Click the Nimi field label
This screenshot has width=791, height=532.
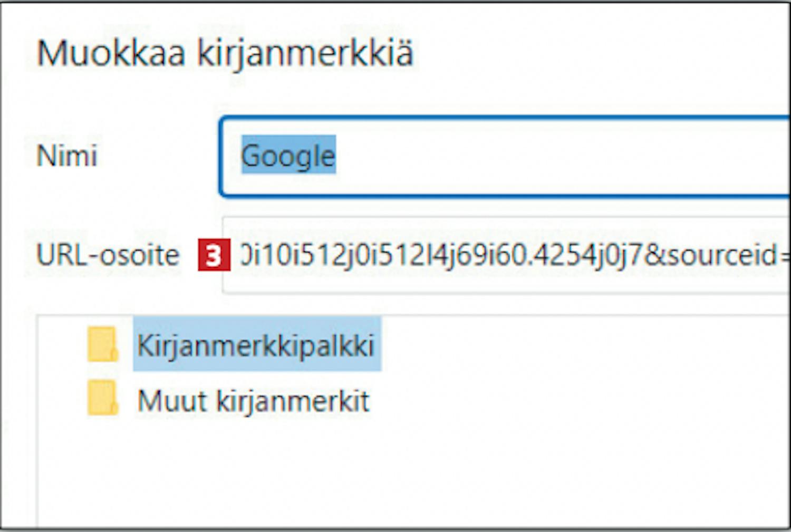click(67, 156)
